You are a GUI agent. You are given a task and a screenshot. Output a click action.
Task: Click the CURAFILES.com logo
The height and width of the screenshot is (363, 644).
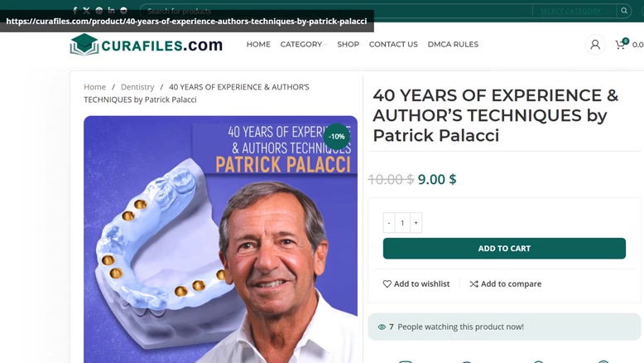tap(147, 45)
